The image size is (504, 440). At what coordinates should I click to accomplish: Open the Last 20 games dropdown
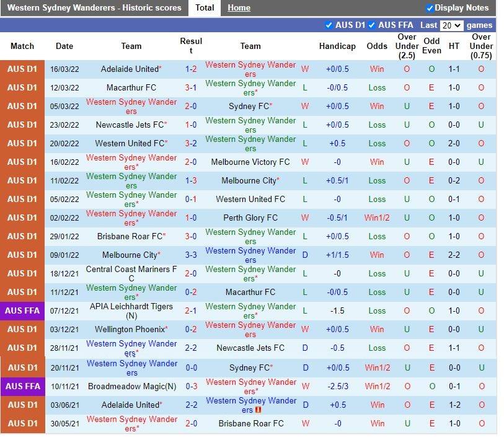tap(451, 25)
